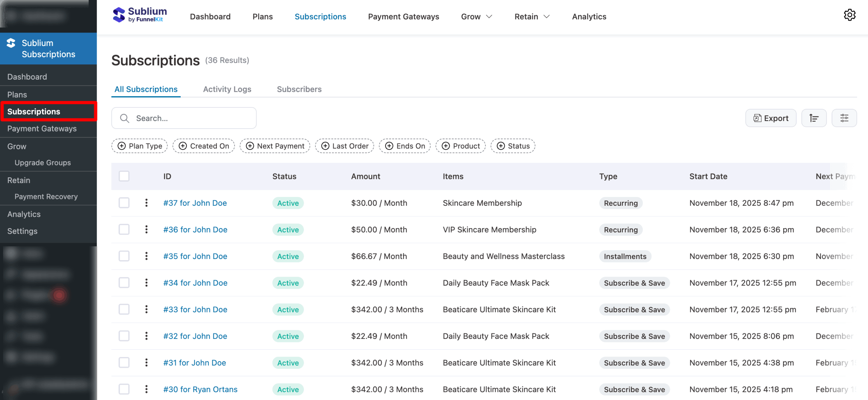Open the kebab menu for subscription #30
Screen dimensions: 868x400
(x=146, y=389)
